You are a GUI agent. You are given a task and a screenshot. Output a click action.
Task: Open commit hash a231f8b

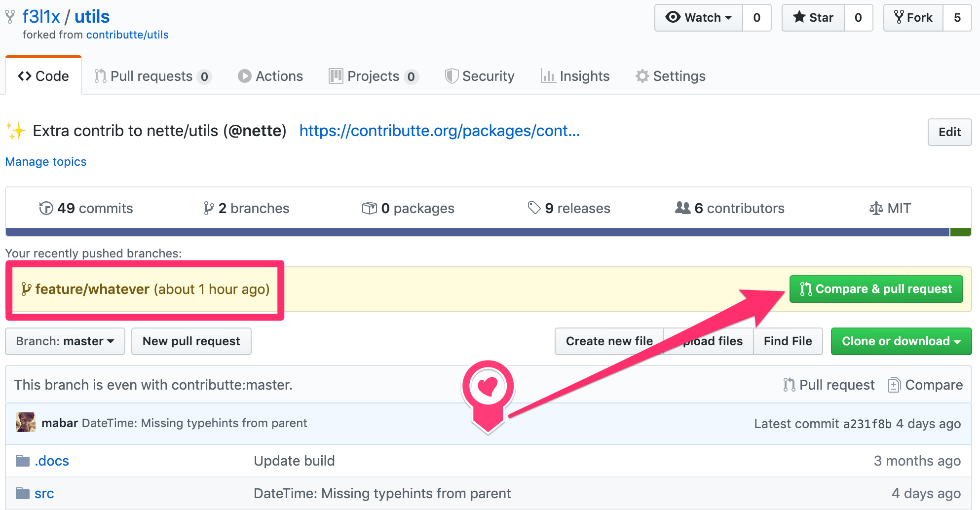point(867,424)
